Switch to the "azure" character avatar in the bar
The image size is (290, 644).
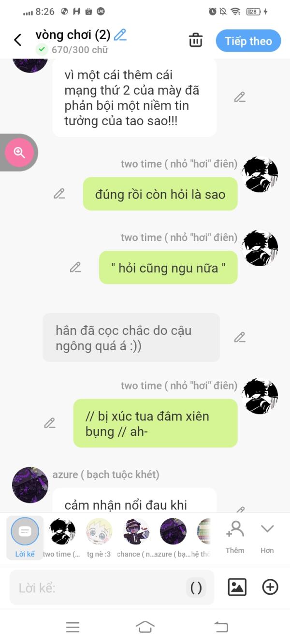pyautogui.click(x=174, y=538)
